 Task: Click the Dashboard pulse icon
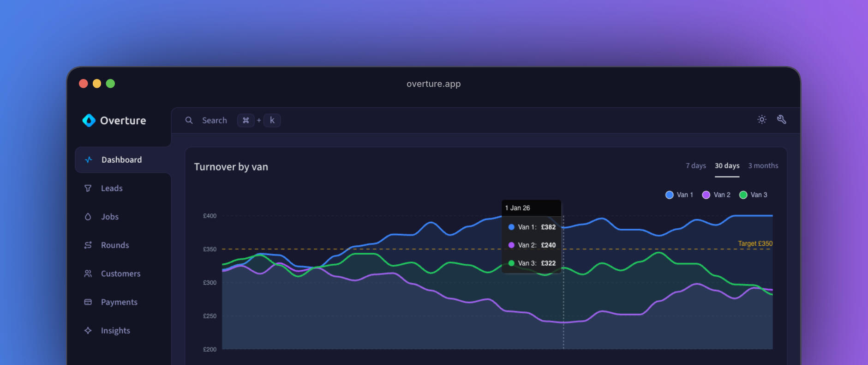pos(89,160)
